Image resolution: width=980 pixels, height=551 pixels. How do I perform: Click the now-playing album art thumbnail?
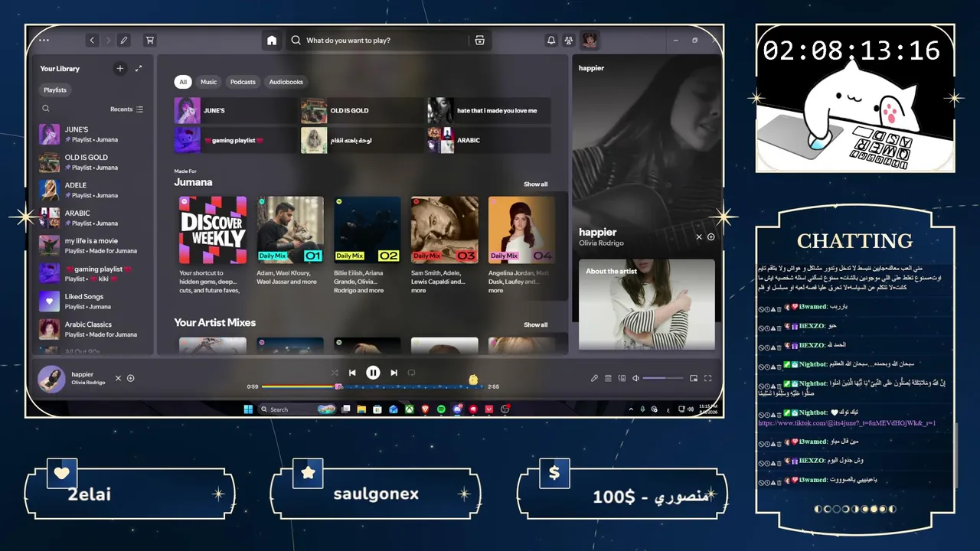51,378
